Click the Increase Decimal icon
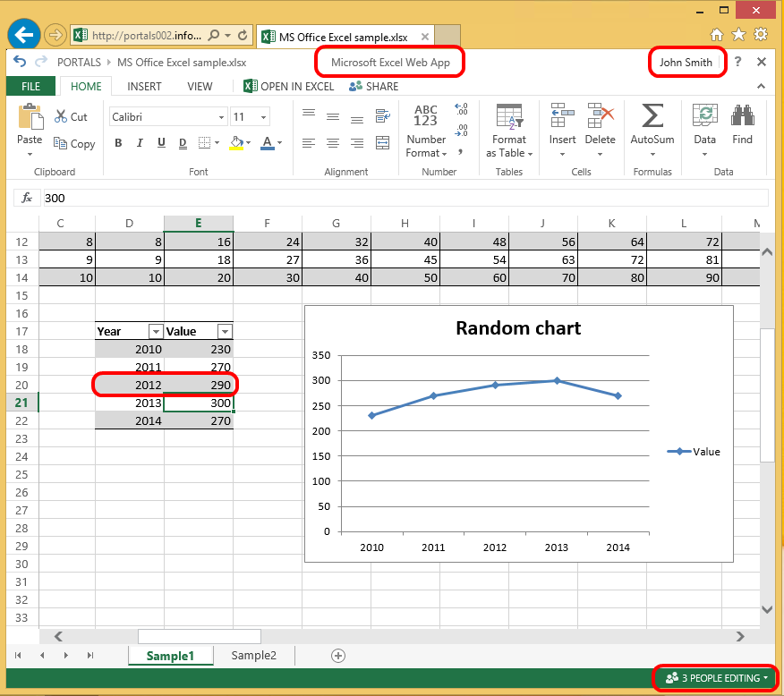The height and width of the screenshot is (696, 784). click(461, 109)
